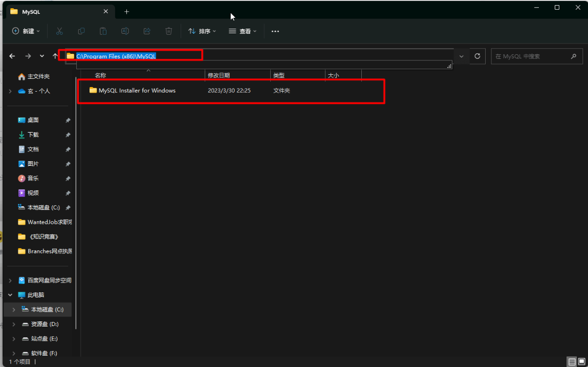Viewport: 588px width, 367px height.
Task: Expand 百度网盘同步空间 in sidebar
Action: [10, 280]
